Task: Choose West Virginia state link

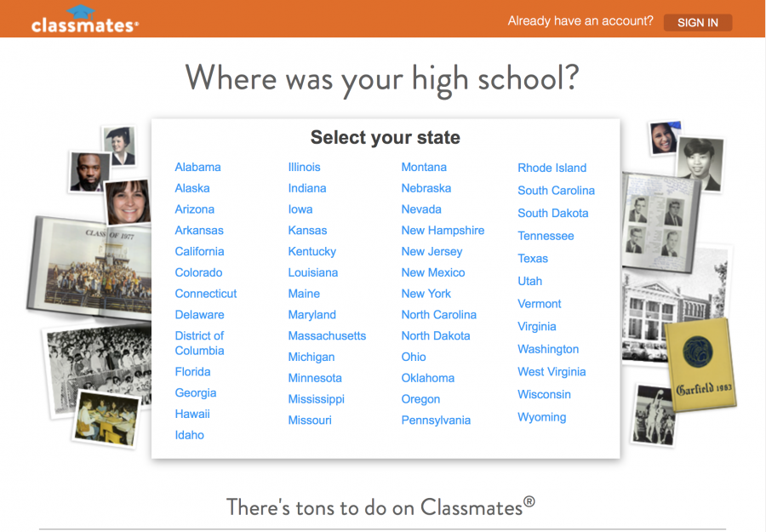Action: coord(552,372)
